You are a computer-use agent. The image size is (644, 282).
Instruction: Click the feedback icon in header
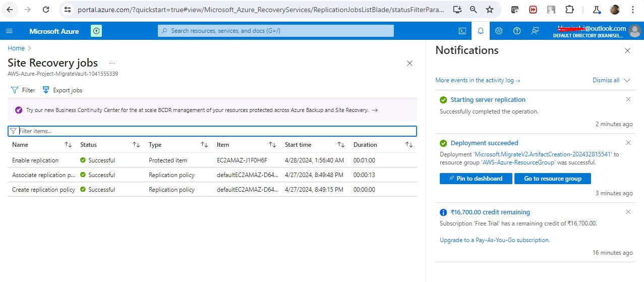pos(535,31)
